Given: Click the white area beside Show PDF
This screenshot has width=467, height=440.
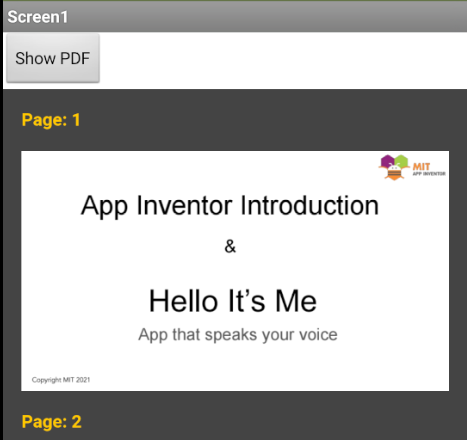Looking at the screenshot, I should pyautogui.click(x=283, y=60).
